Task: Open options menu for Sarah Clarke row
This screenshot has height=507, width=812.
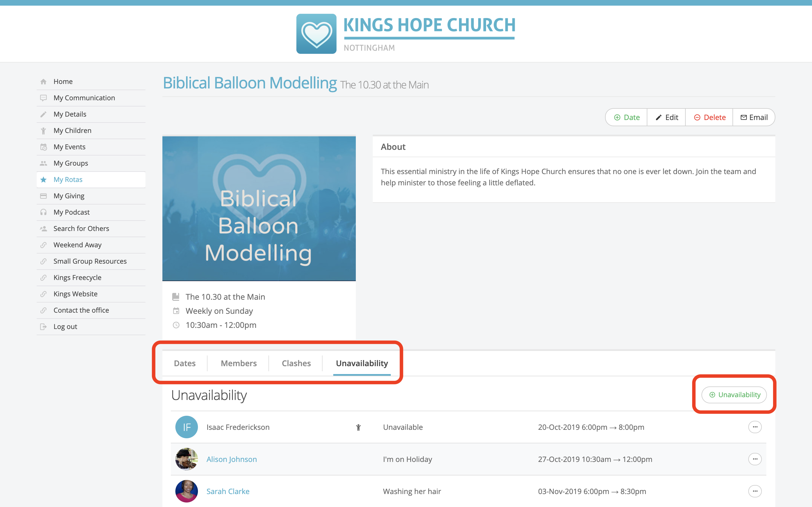Action: 754,491
